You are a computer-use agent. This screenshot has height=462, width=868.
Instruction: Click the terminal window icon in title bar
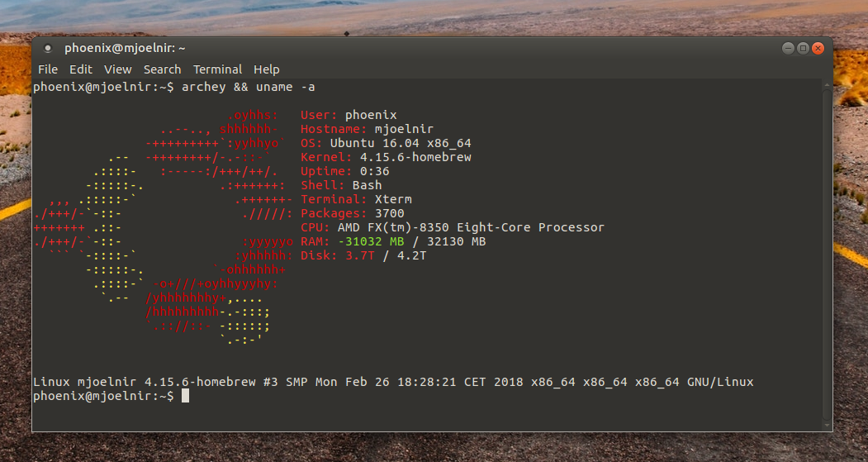pos(48,48)
